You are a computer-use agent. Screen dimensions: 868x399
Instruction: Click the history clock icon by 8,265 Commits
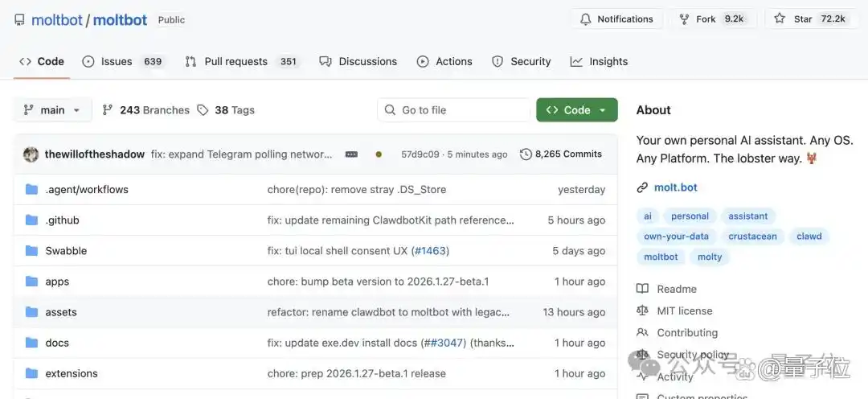[x=526, y=154]
